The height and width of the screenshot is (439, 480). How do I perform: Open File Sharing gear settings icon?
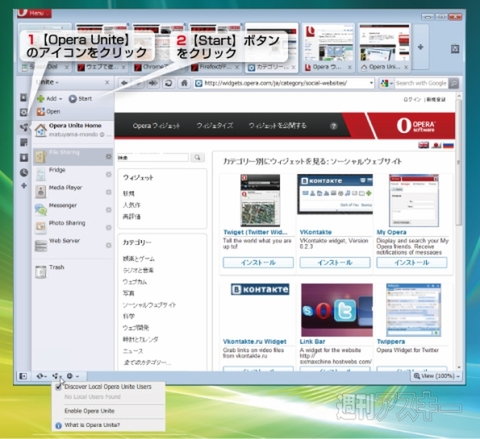[108, 156]
